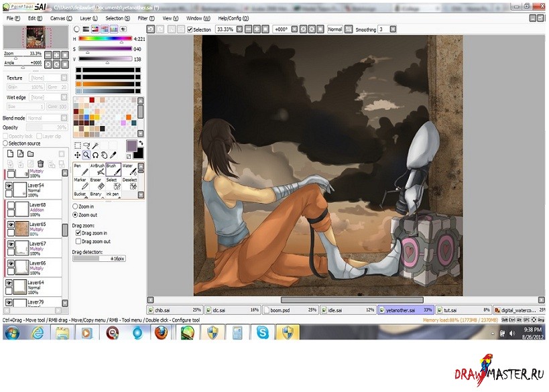Click the Hue slider bar
This screenshot has height=392, width=549.
tap(105, 38)
